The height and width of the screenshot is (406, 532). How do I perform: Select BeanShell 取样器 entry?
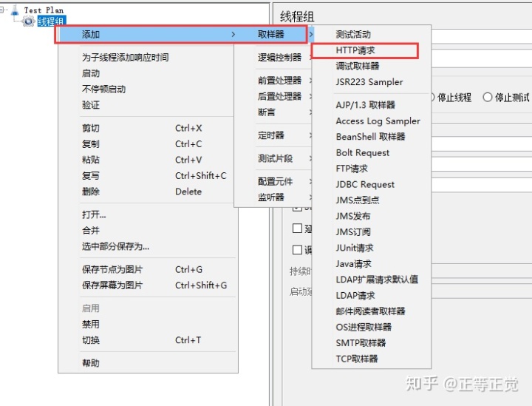coord(371,137)
